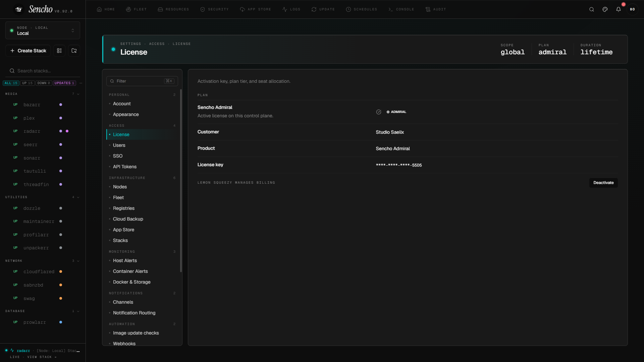644x362 pixels.
Task: Open the Console tab
Action: pos(401,9)
